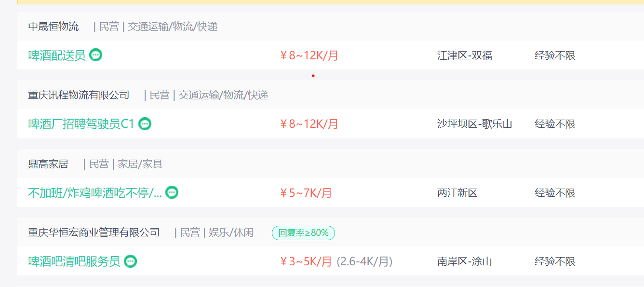Screen dimensions: 644x287
Task: Click chat icon next to 不加班/炸鸡啤酒吃不停
Action: pyautogui.click(x=172, y=192)
